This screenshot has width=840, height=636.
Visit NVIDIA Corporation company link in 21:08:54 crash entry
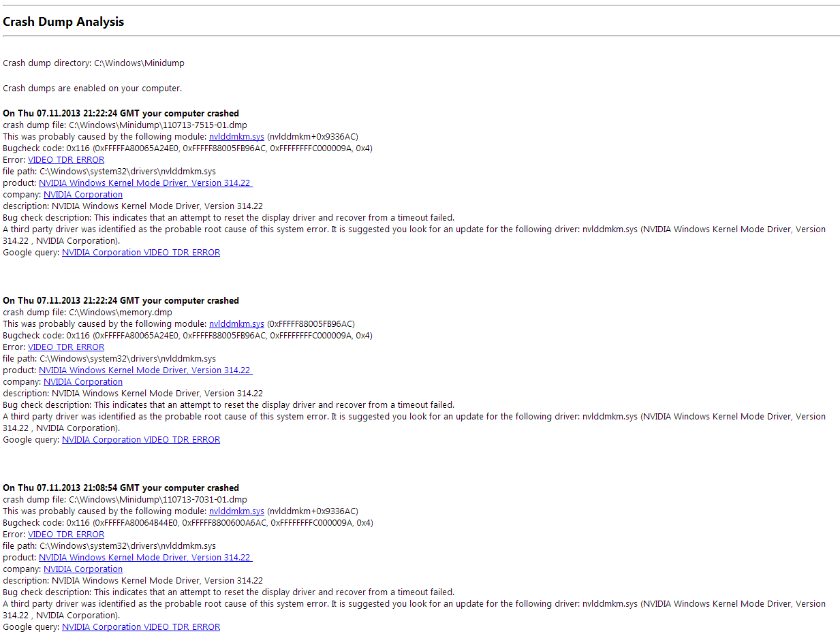(x=83, y=569)
